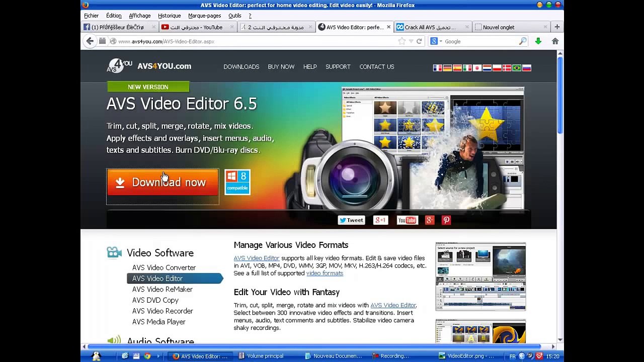Image resolution: width=644 pixels, height=362 pixels.
Task: Click the vertical scrollbar thumb
Action: point(560,96)
